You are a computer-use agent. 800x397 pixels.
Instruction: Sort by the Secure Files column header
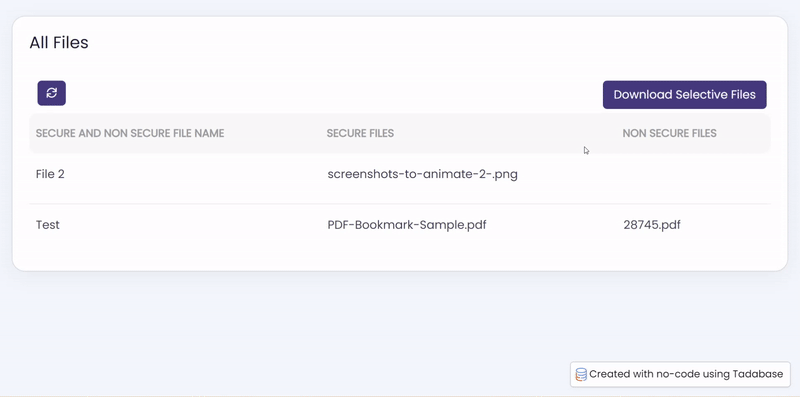pyautogui.click(x=360, y=133)
